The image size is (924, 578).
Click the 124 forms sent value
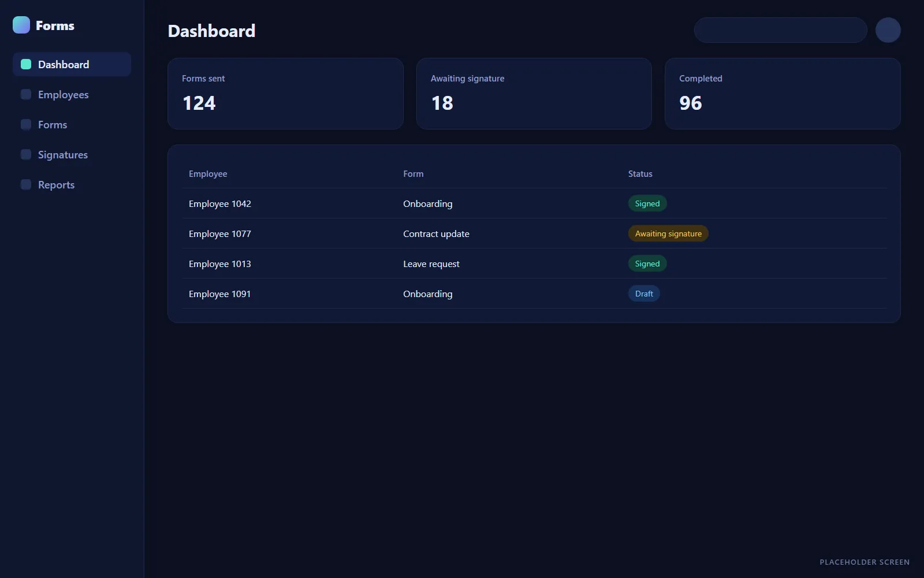coord(199,103)
